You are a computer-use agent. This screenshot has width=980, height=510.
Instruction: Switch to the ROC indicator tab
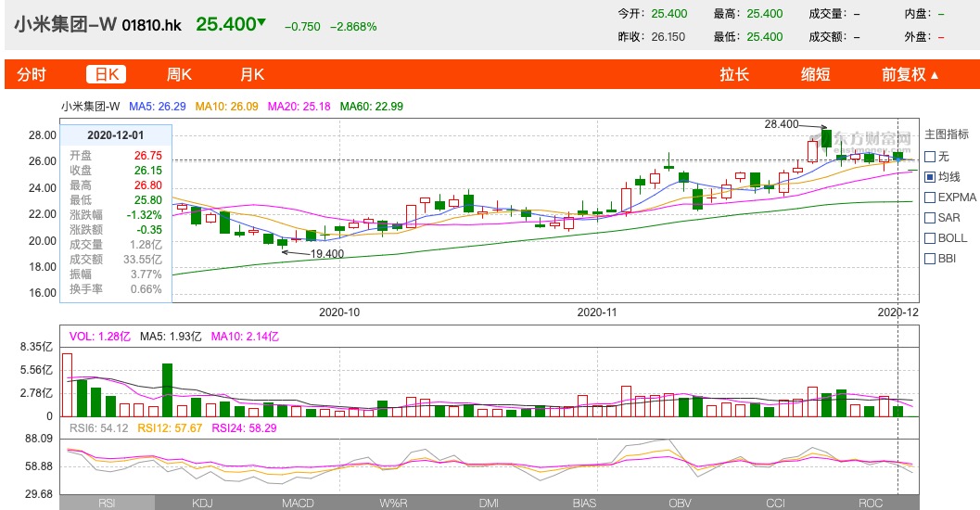coord(871,503)
